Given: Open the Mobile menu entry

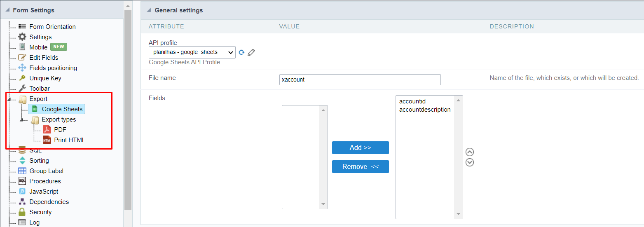Looking at the screenshot, I should 38,47.
